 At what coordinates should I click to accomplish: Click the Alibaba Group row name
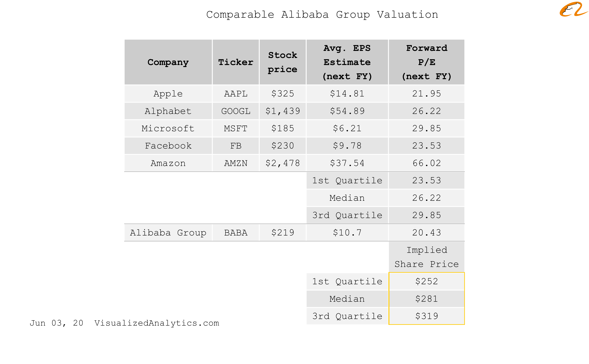tap(168, 233)
